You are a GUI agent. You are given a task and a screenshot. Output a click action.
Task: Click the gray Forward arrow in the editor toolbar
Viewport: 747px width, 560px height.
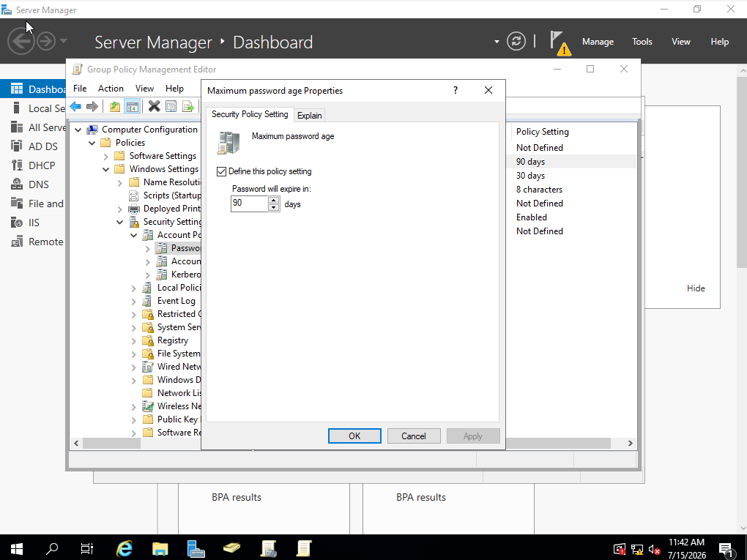[x=92, y=106]
